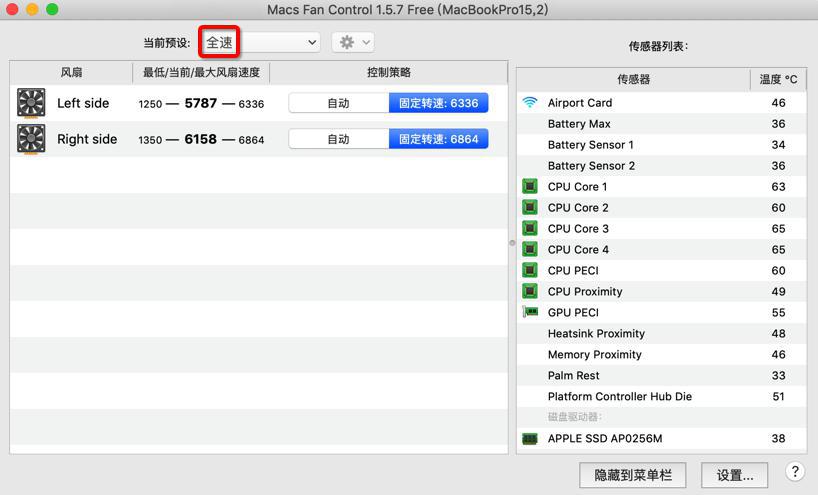818x495 pixels.
Task: Click the GPU PECI card icon
Action: point(530,312)
